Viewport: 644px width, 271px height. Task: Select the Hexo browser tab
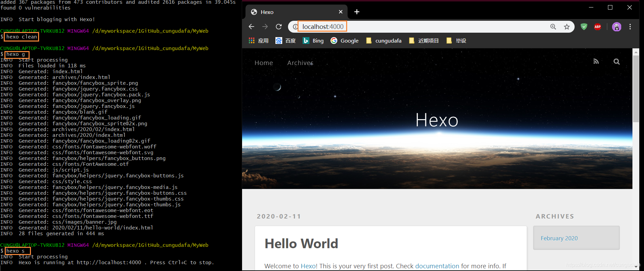pyautogui.click(x=296, y=12)
